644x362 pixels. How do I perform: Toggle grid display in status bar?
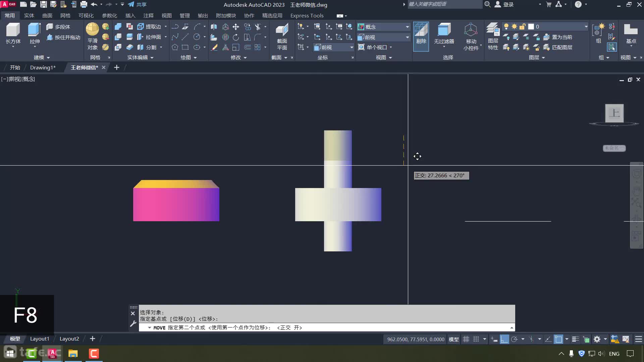(466, 339)
